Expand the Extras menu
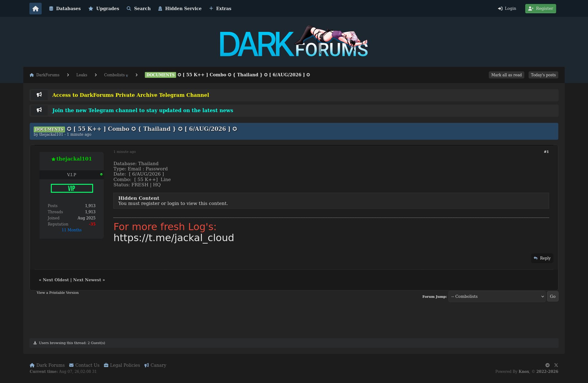This screenshot has height=383, width=588. (220, 9)
